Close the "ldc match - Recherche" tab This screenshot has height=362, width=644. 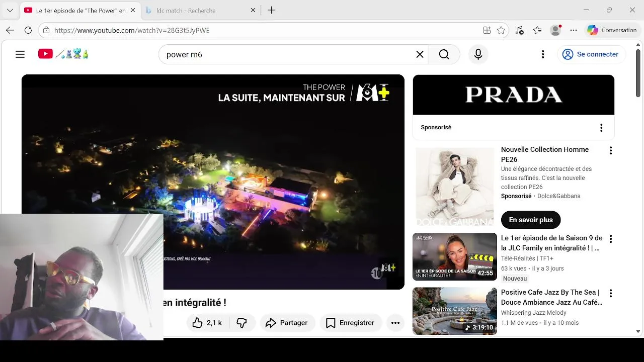pyautogui.click(x=253, y=10)
